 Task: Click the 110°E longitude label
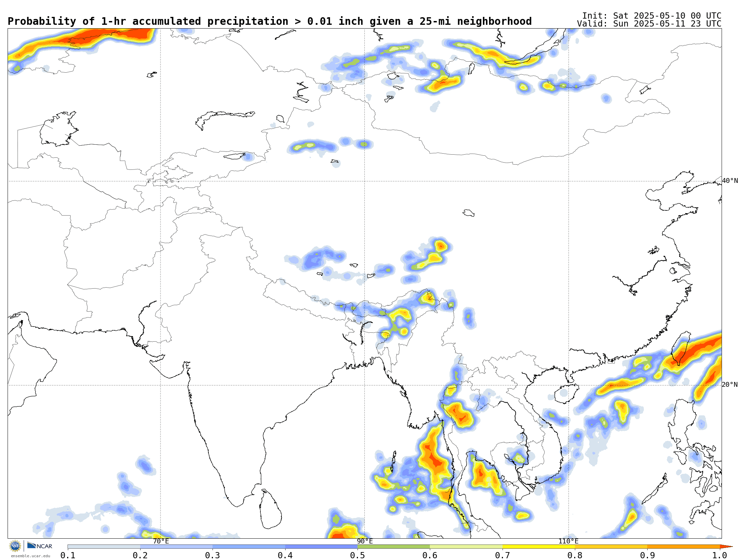click(x=568, y=541)
